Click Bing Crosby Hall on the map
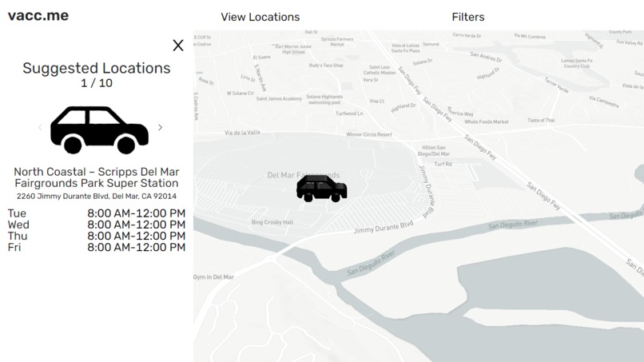Screen dimensions: 644x362 [x=272, y=222]
